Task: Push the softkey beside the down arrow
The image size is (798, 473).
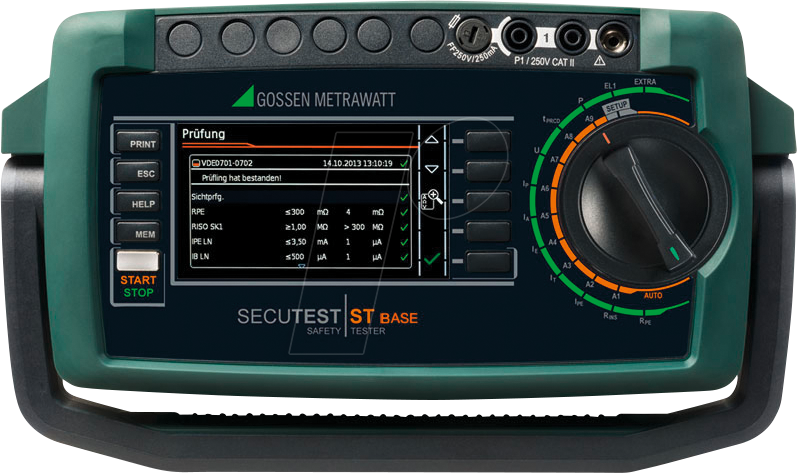Action: pos(488,171)
